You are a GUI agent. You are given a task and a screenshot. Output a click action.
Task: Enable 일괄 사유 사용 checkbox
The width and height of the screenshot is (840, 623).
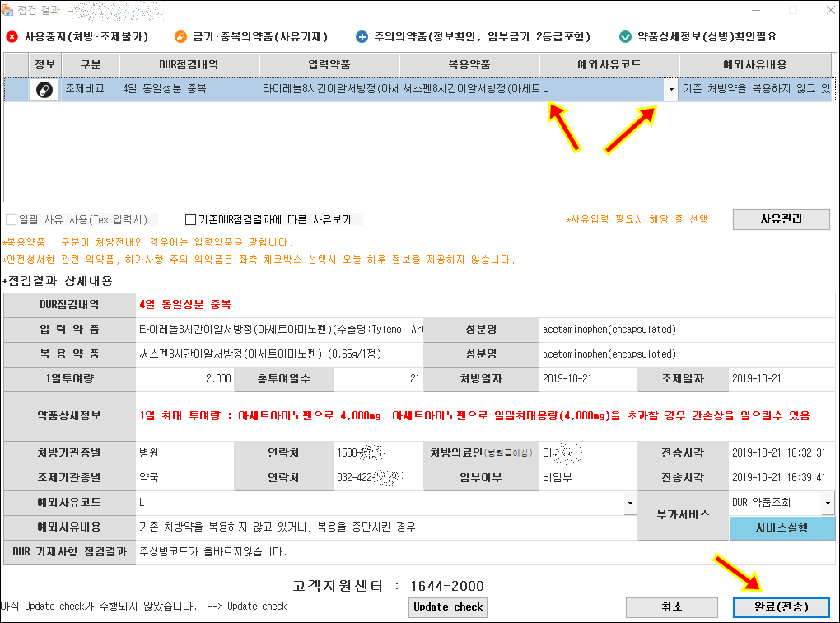(11, 220)
